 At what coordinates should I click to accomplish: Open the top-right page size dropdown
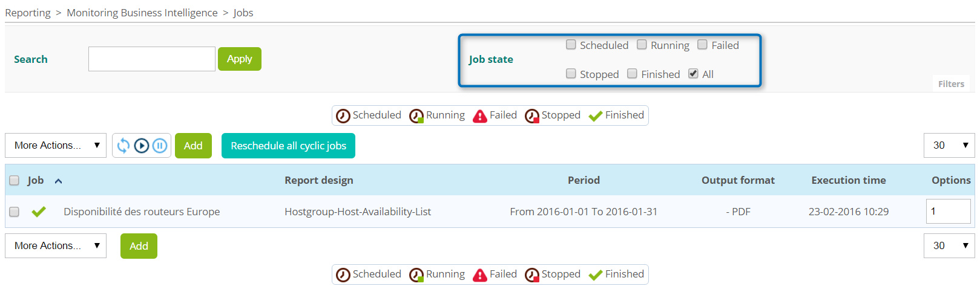(949, 146)
